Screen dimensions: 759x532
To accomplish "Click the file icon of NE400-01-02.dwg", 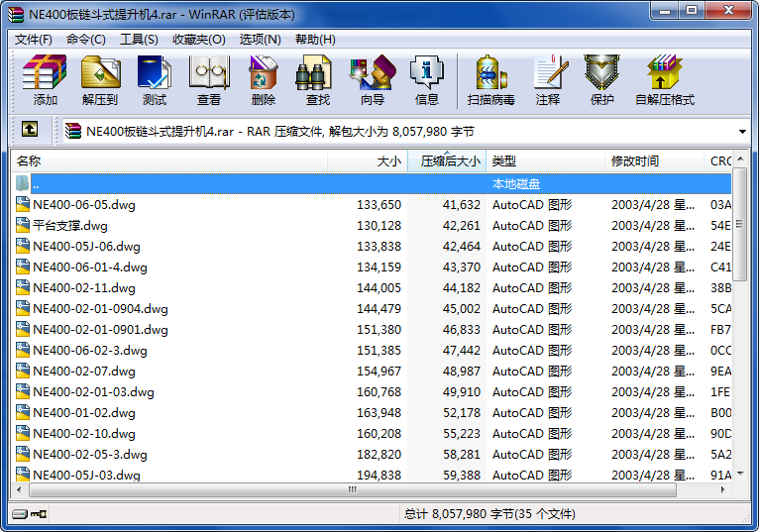I will [22, 412].
